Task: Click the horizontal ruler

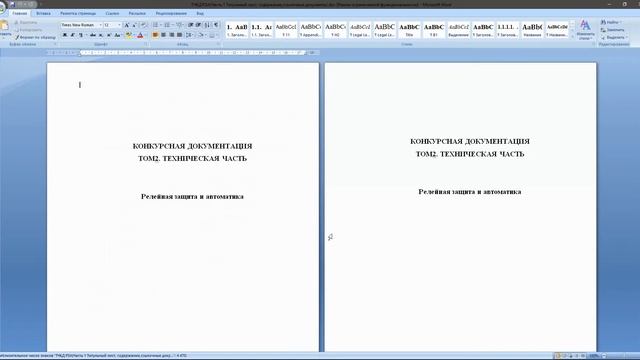Action: pos(182,53)
